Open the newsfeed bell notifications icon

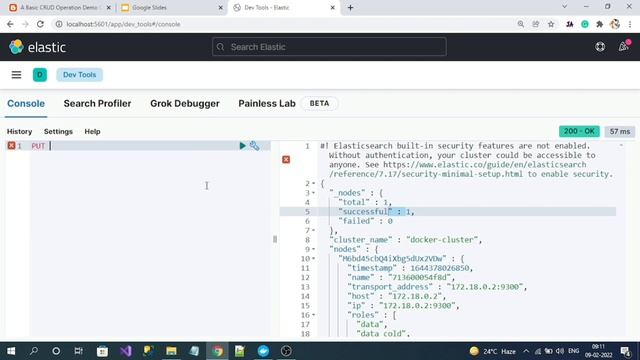pyautogui.click(x=623, y=46)
